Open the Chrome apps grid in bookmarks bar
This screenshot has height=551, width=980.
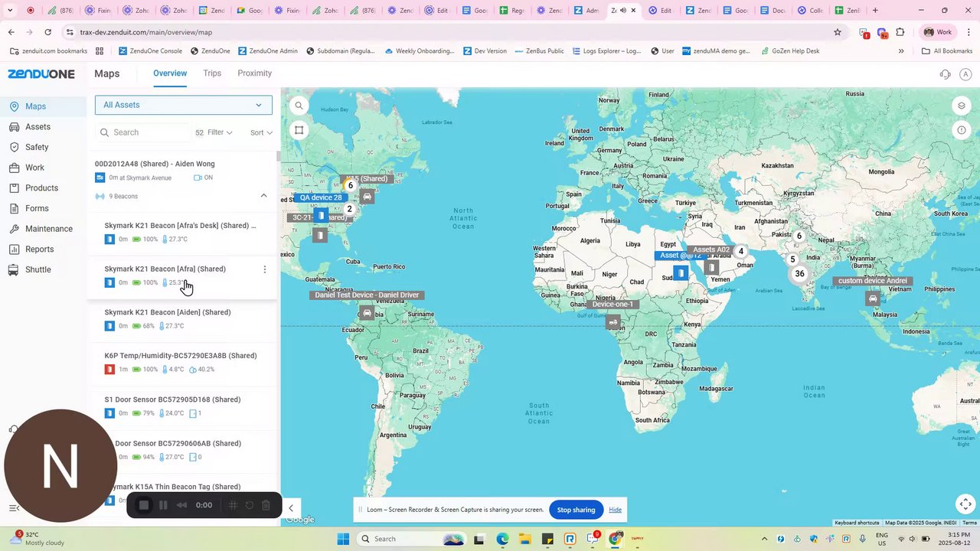coord(100,51)
